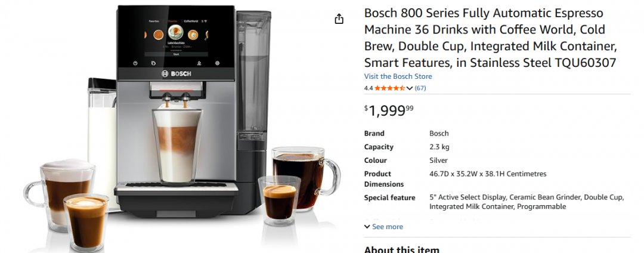Visit the Bosch Store link
The width and height of the screenshot is (644, 253).
point(398,76)
